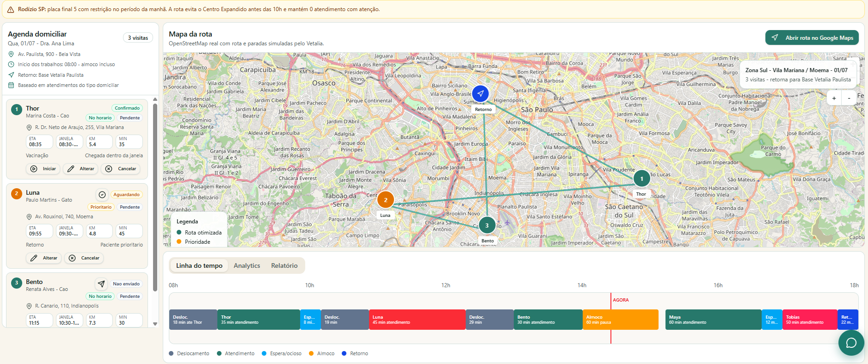This screenshot has width=868, height=364.
Task: Click the calendar icon beside Baseado em atendimentos
Action: click(11, 85)
